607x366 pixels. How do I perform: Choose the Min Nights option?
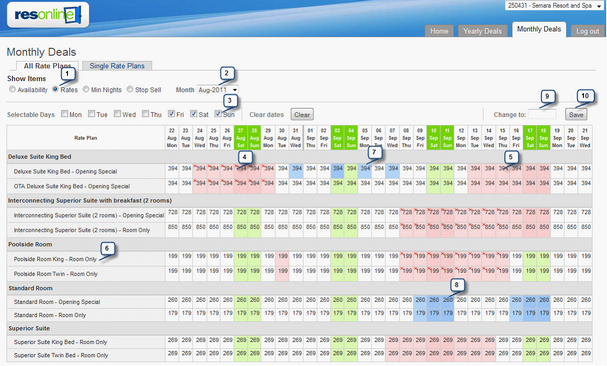tap(86, 89)
